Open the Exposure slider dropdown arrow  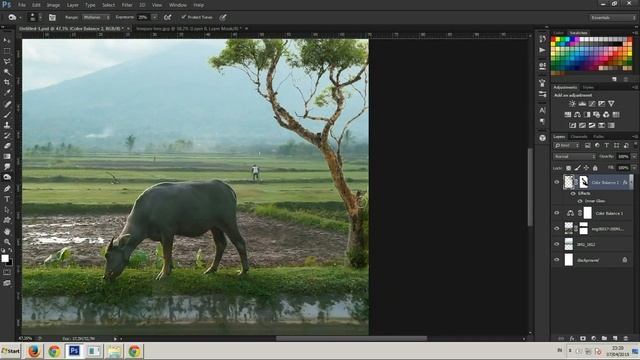[x=154, y=17]
